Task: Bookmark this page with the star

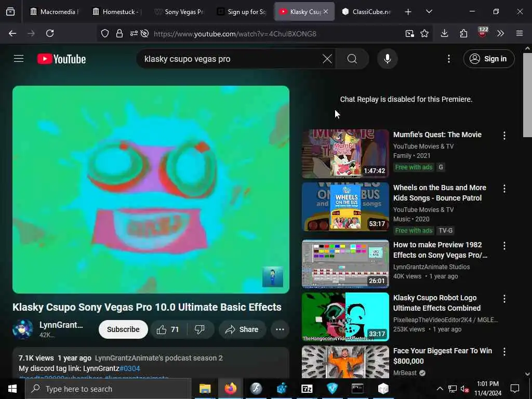Action: pyautogui.click(x=424, y=33)
